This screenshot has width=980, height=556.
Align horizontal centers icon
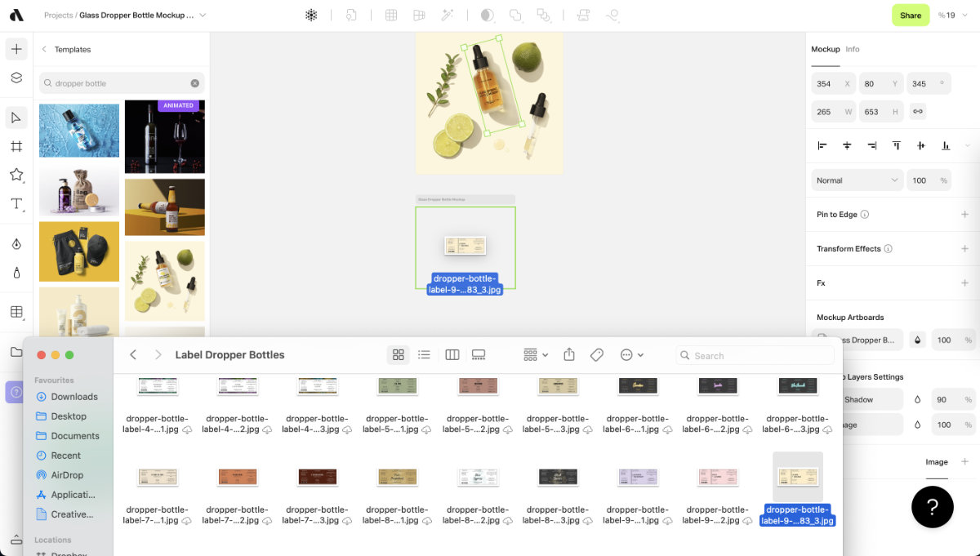847,145
